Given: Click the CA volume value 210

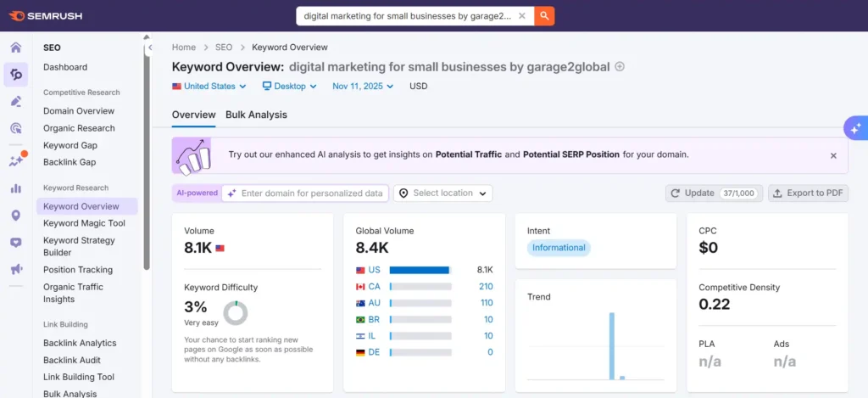Looking at the screenshot, I should click(x=486, y=287).
